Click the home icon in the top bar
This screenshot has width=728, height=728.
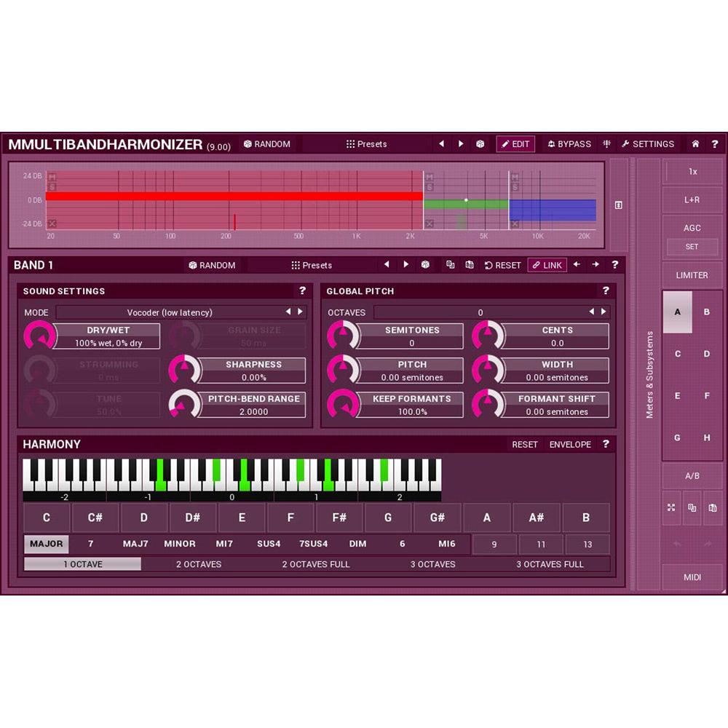point(695,143)
